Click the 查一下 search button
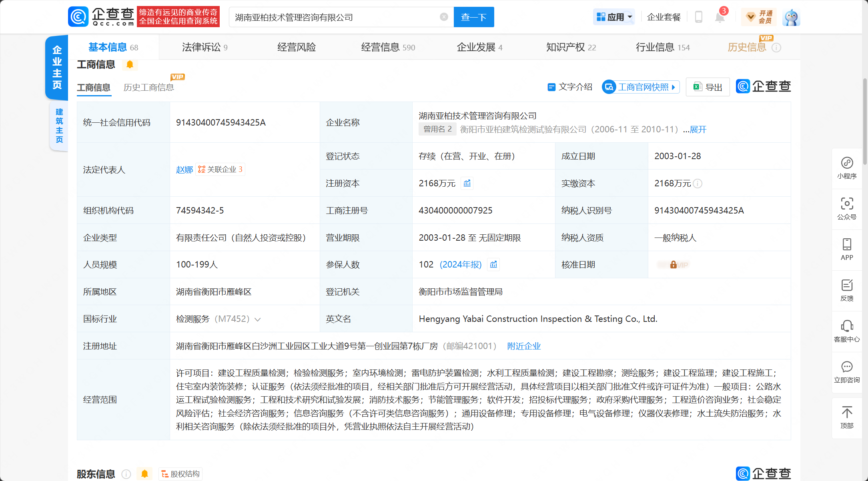The image size is (868, 481). [x=473, y=17]
